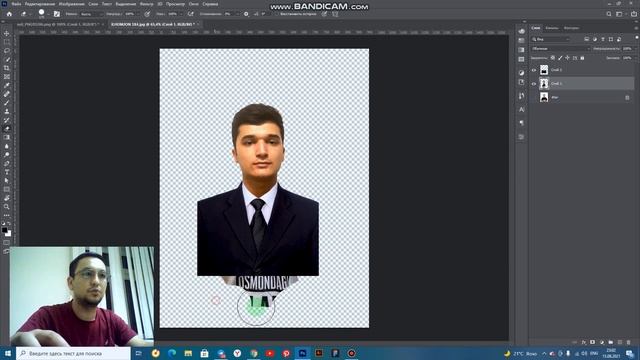Select the Frame tool
The image size is (640, 360).
point(7,77)
